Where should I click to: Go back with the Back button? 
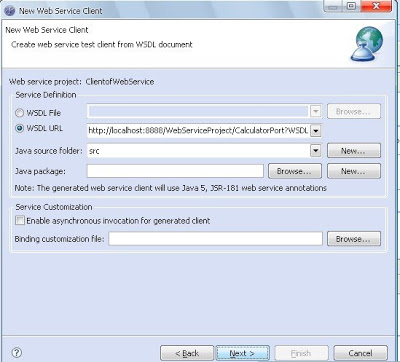(x=187, y=353)
